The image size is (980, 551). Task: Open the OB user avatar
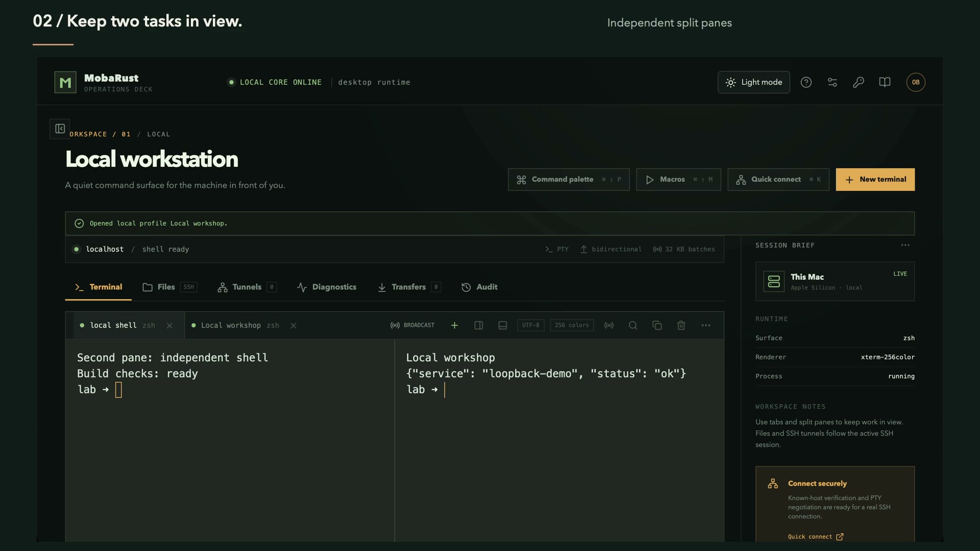click(916, 82)
